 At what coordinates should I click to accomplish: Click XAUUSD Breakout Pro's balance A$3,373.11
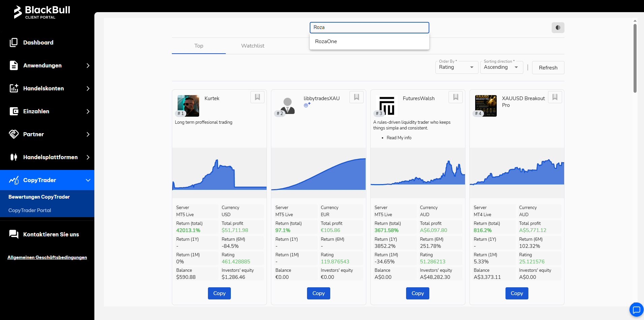[487, 277]
